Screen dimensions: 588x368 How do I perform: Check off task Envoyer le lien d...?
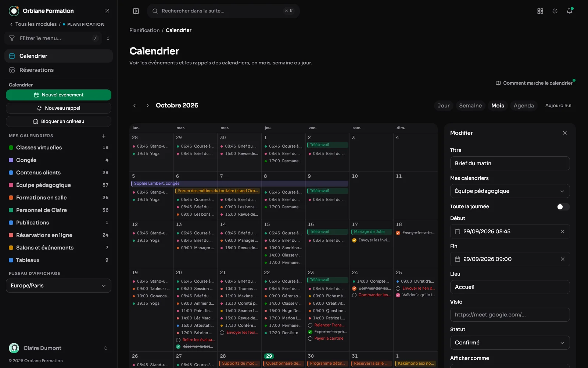(398, 289)
